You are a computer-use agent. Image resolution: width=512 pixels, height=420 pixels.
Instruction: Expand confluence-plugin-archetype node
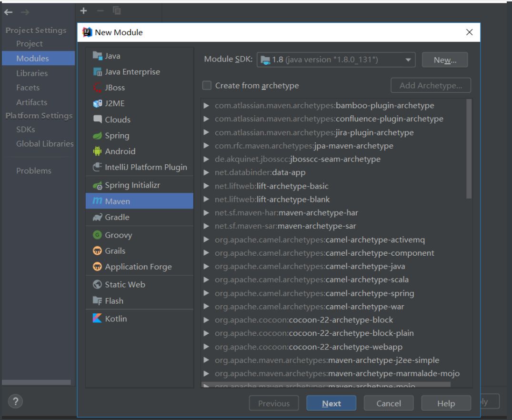[x=206, y=119]
